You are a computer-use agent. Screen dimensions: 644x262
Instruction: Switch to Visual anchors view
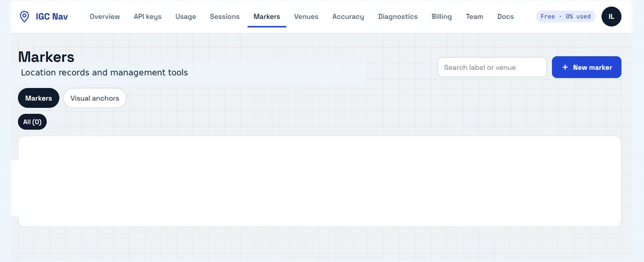[x=95, y=98]
